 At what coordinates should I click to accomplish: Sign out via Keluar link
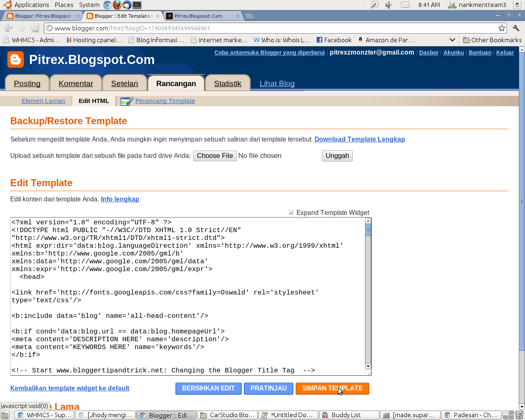click(x=505, y=52)
